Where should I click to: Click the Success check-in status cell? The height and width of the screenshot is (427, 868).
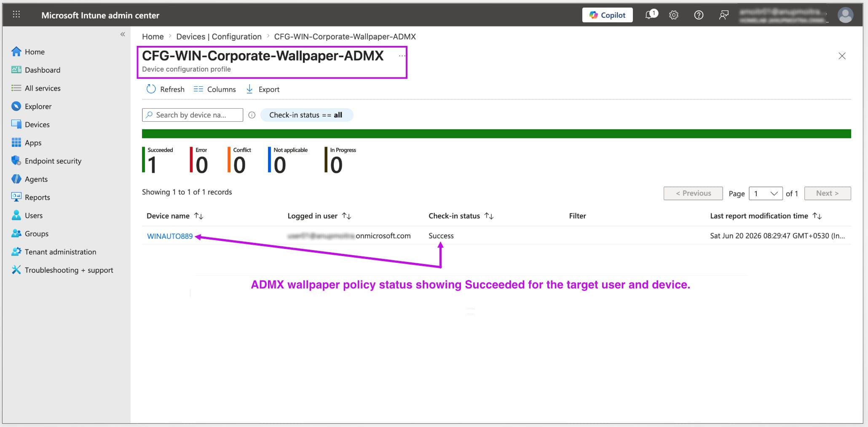tap(441, 236)
